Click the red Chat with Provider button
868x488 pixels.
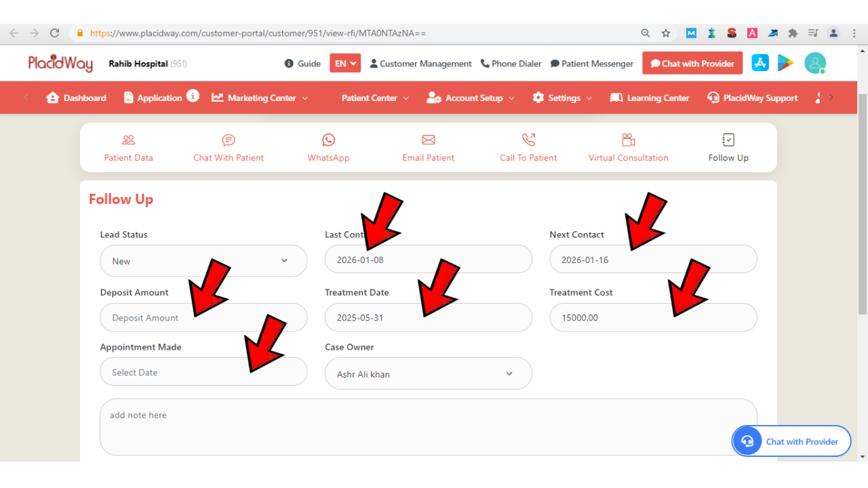[x=692, y=64]
